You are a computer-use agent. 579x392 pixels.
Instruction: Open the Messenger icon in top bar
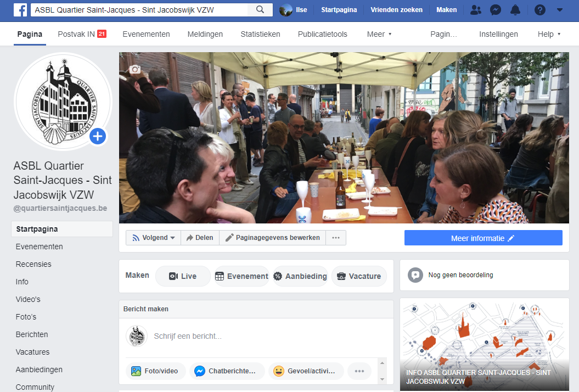click(495, 10)
